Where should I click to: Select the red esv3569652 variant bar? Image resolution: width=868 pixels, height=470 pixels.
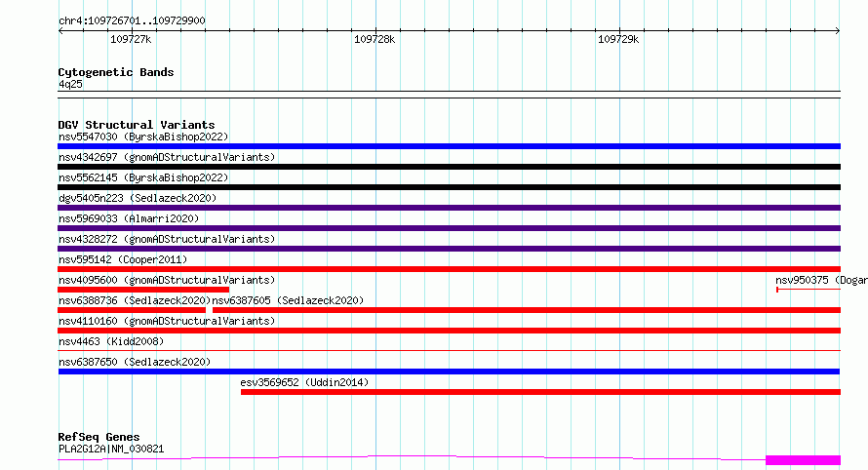click(x=541, y=392)
